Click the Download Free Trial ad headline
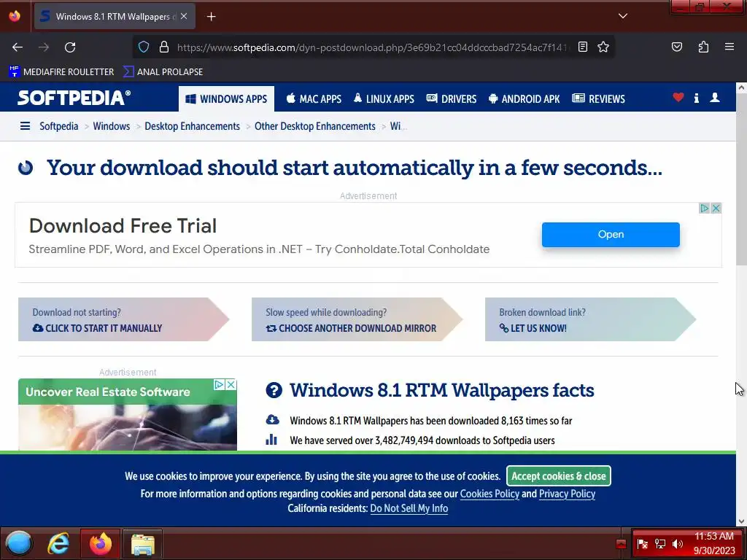747x560 pixels. pyautogui.click(x=123, y=226)
